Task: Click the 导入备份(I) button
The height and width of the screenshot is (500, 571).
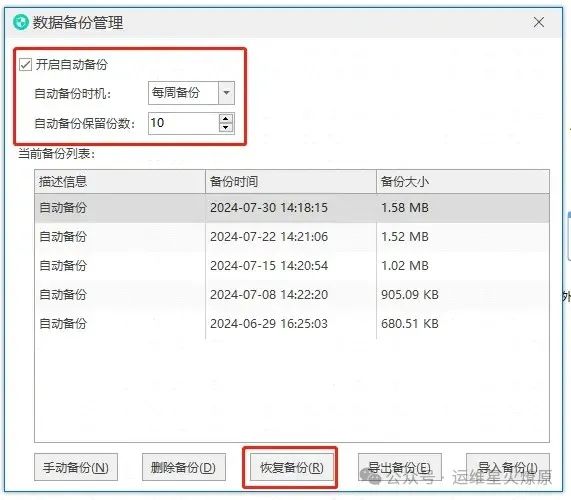Action: coord(508,467)
